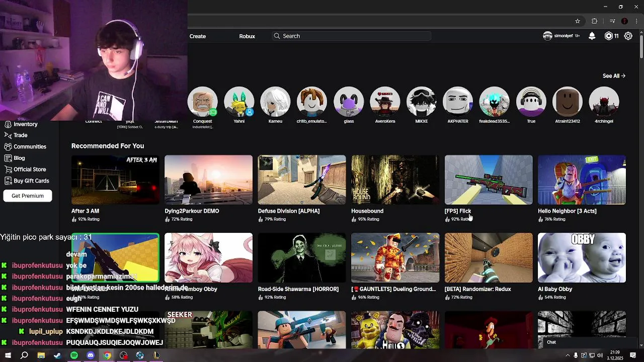Open Windows notification center
644x362 pixels.
click(x=633, y=355)
